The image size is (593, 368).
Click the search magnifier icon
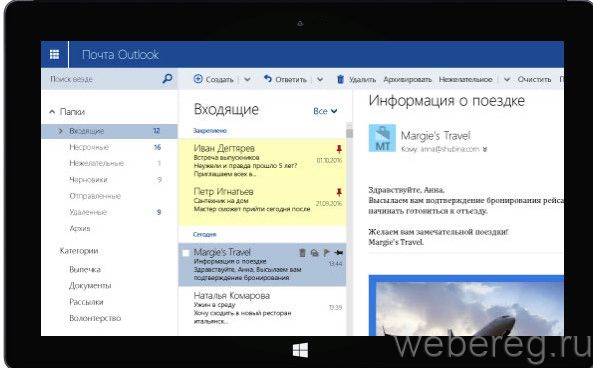coord(167,79)
